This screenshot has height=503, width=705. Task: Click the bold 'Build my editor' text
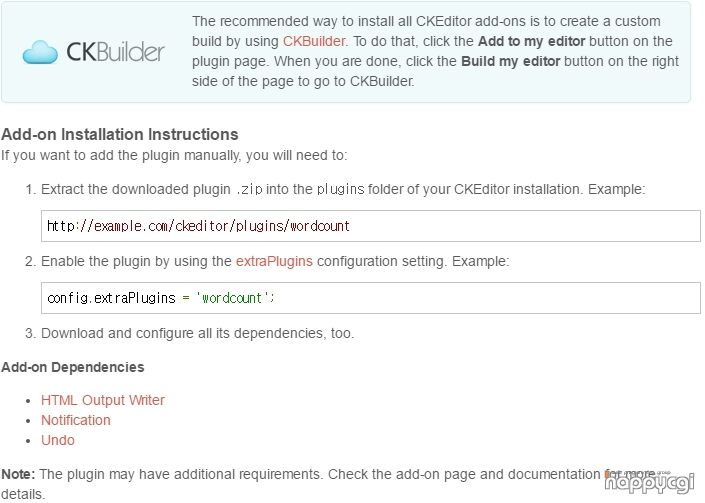511,61
